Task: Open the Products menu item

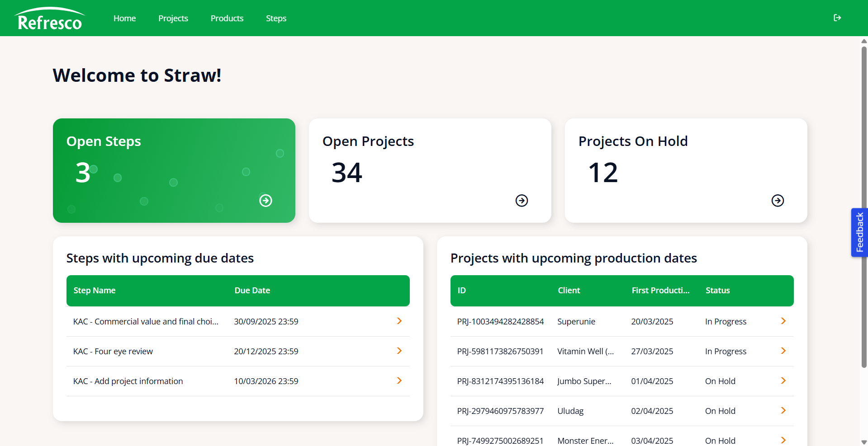Action: (x=227, y=18)
